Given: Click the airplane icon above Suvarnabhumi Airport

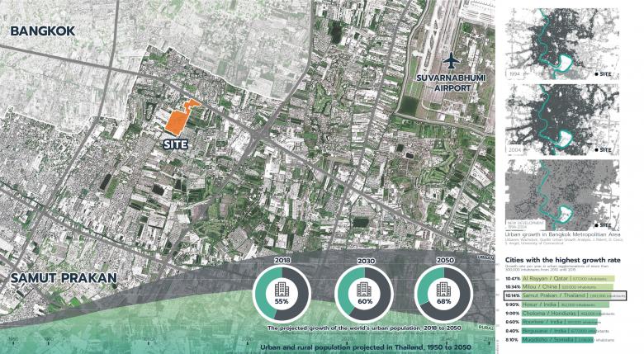Looking at the screenshot, I should point(449,63).
